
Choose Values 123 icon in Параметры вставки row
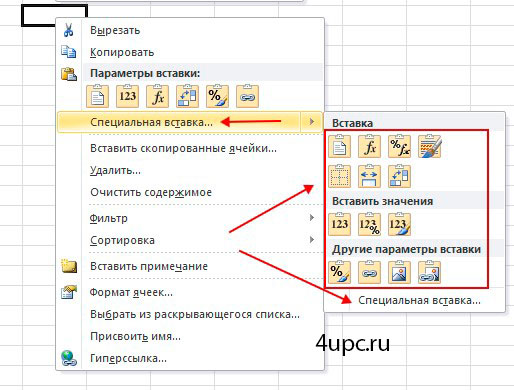pyautogui.click(x=127, y=96)
